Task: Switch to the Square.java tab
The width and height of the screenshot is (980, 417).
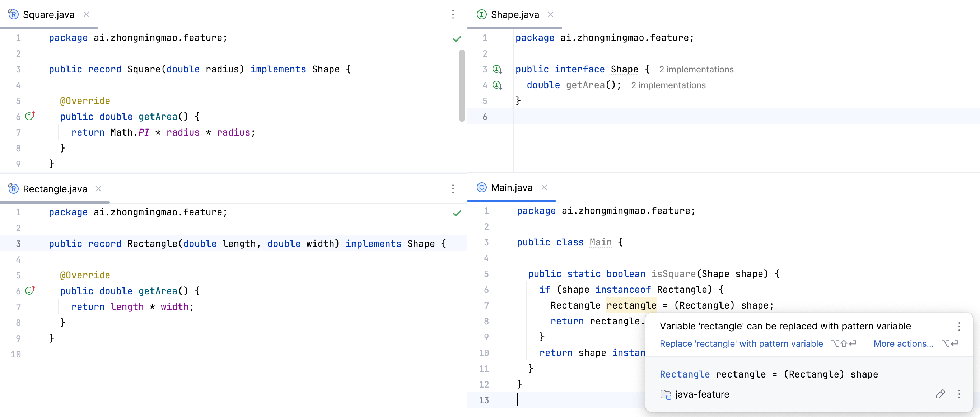Action: point(48,14)
